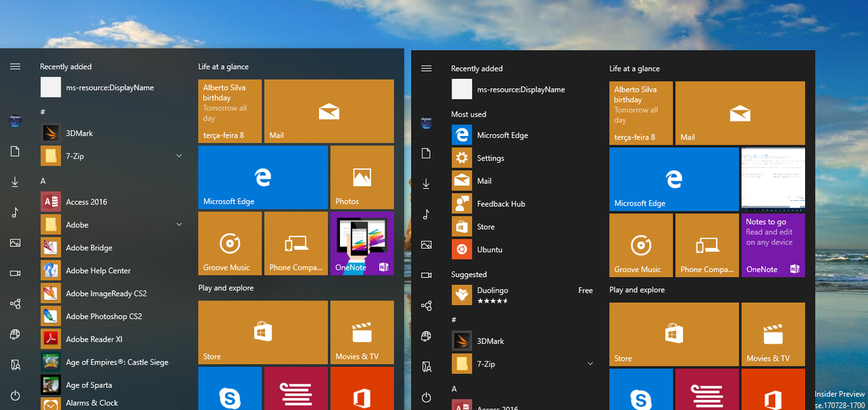868x410 pixels.
Task: Open Alberto Silva birthday calendar tile, left menu
Action: click(230, 111)
